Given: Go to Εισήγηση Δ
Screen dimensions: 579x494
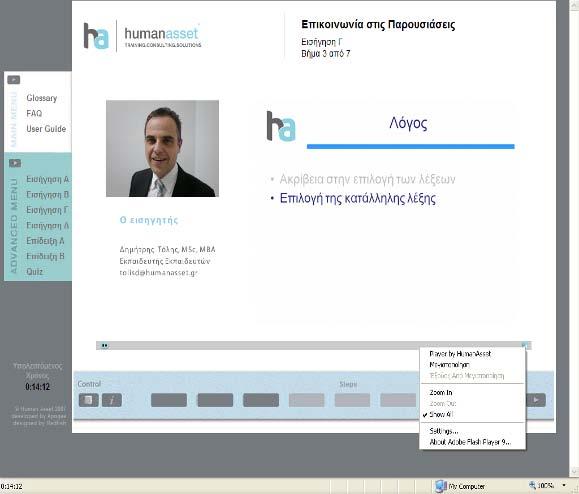Looking at the screenshot, I should point(48,225).
